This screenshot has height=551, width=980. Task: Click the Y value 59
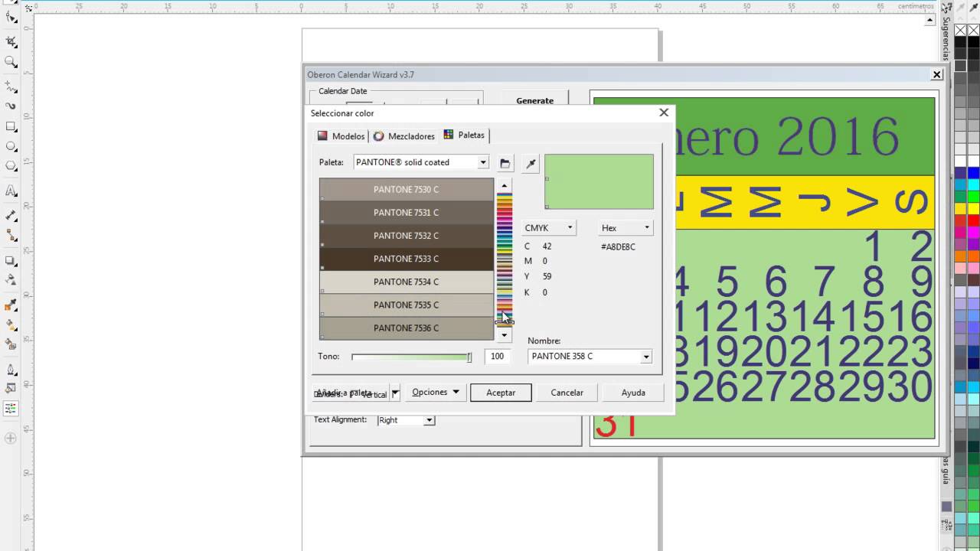tap(547, 276)
